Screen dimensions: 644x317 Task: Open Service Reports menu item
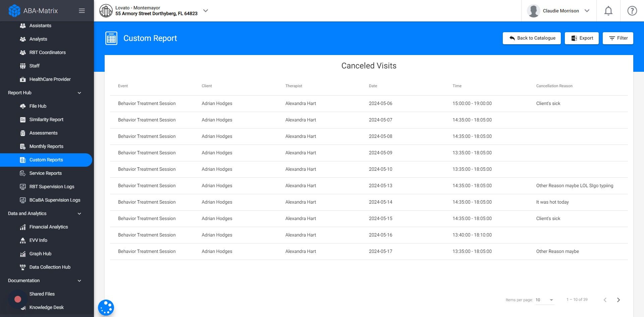click(x=45, y=173)
